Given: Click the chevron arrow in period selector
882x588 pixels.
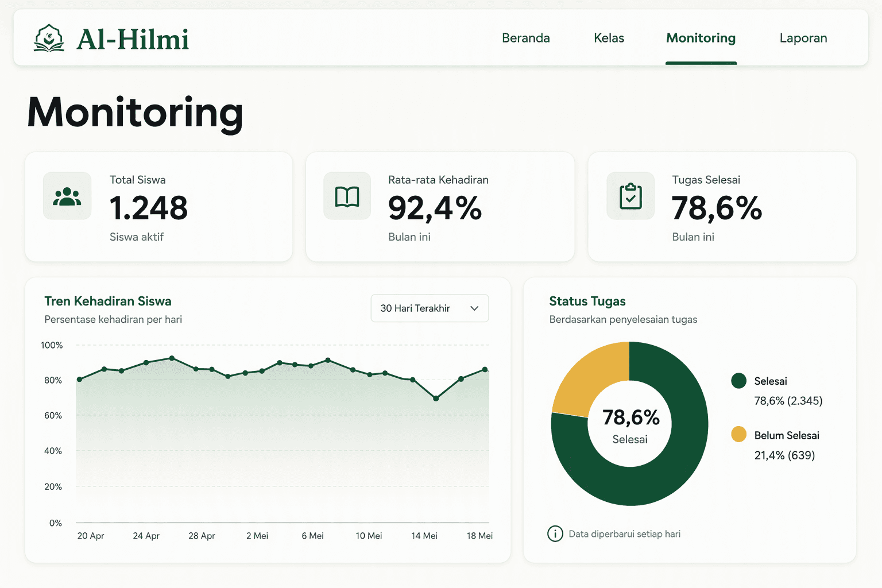Looking at the screenshot, I should (x=474, y=308).
